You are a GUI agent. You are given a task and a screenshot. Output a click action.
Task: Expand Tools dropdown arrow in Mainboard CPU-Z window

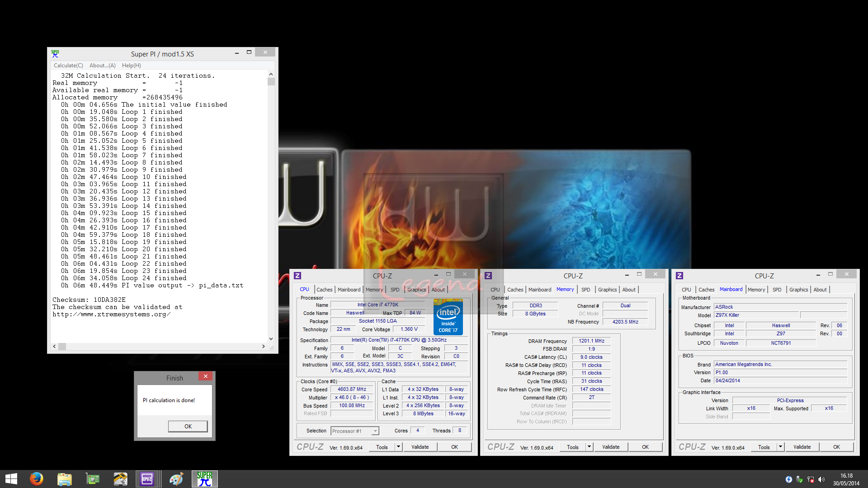click(780, 447)
